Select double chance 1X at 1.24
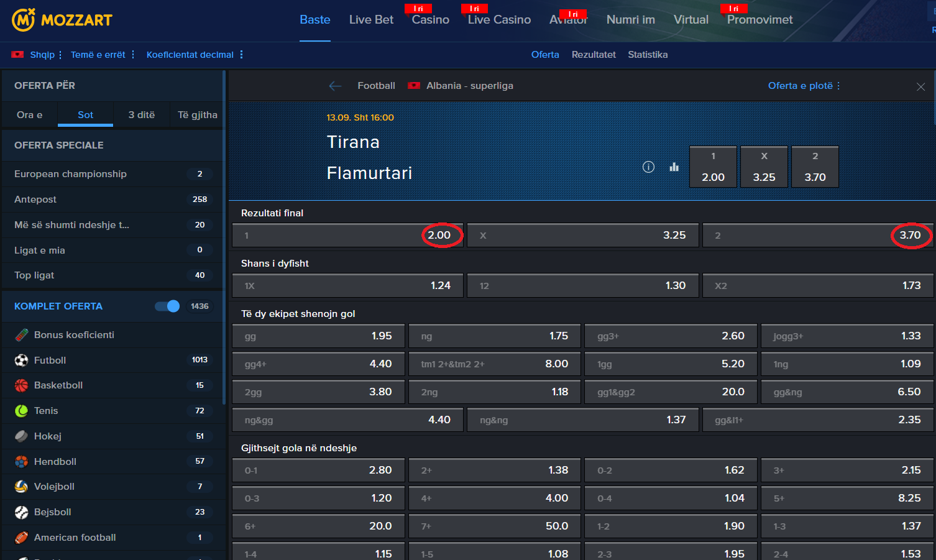 coord(347,286)
